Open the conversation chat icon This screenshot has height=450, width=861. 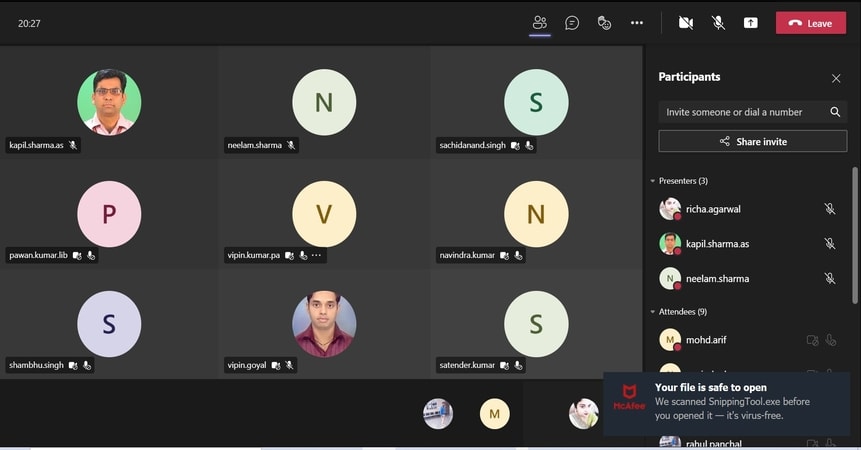click(572, 22)
